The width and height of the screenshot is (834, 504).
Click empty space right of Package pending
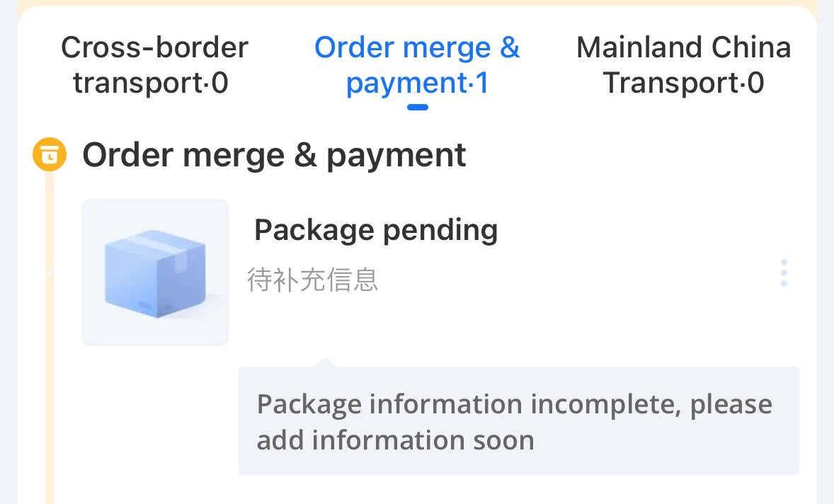click(x=639, y=230)
